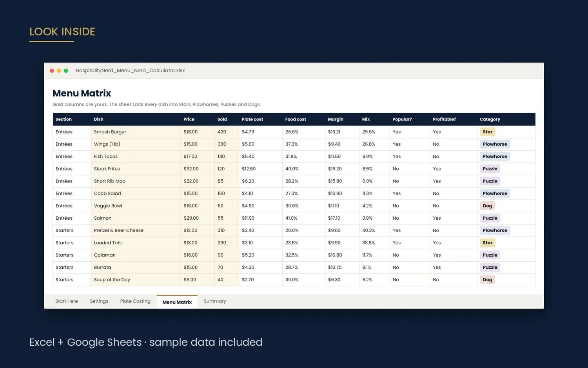The width and height of the screenshot is (588, 368).
Task: Click the yellow minimize window dot
Action: tap(59, 71)
